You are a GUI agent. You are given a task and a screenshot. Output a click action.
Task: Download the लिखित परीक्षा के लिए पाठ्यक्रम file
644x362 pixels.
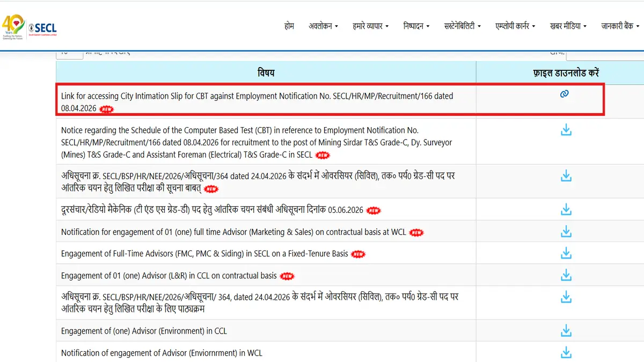pos(566,297)
